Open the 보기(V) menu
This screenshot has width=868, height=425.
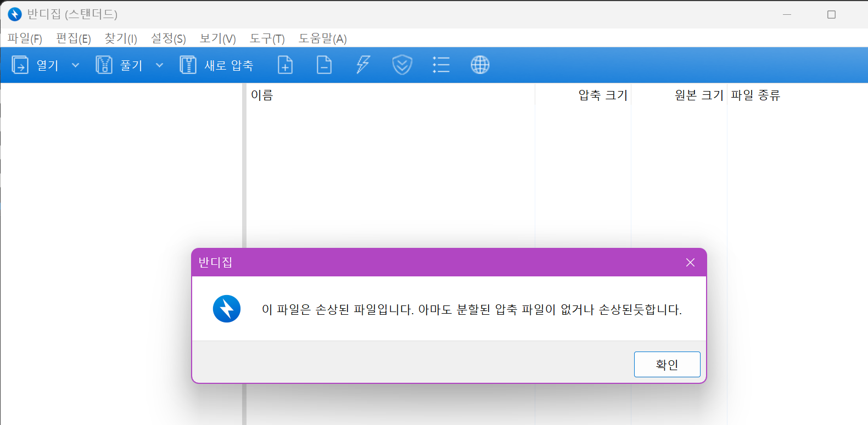218,38
